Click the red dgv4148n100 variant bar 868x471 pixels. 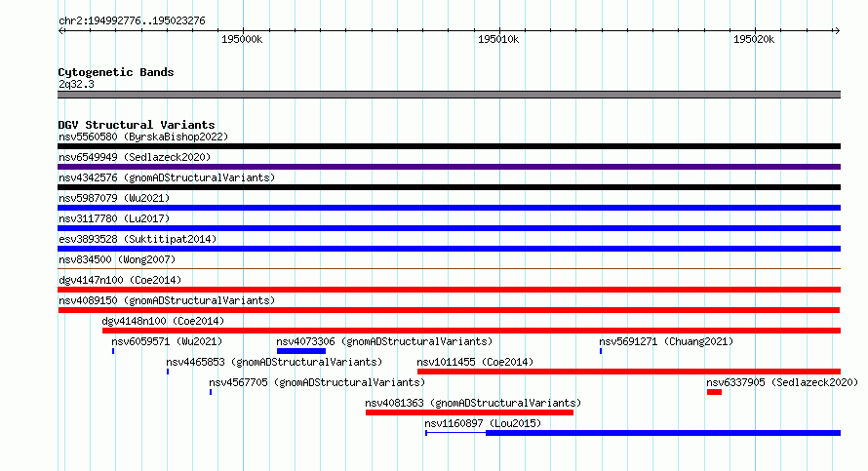coord(472,331)
